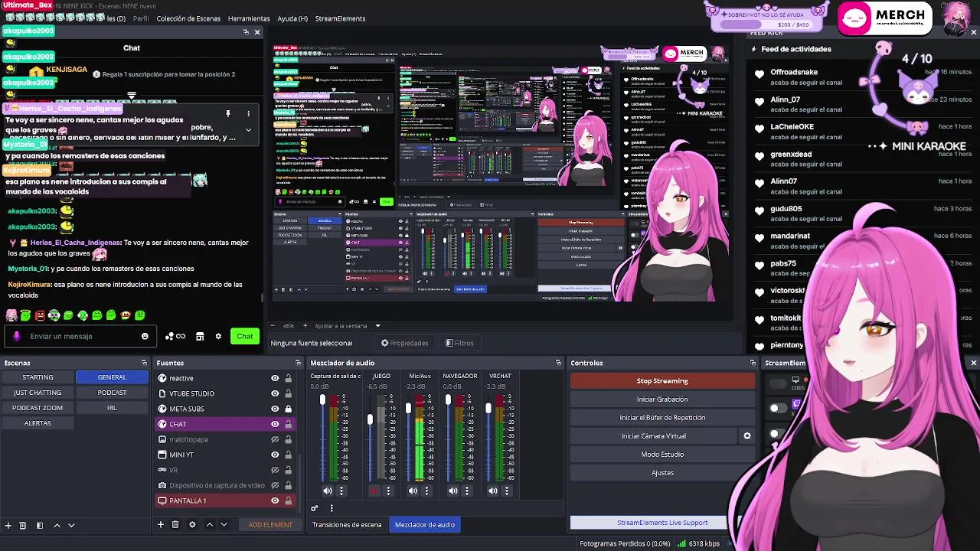Open VRCHAT channel options menu
This screenshot has height=551, width=980.
507,491
